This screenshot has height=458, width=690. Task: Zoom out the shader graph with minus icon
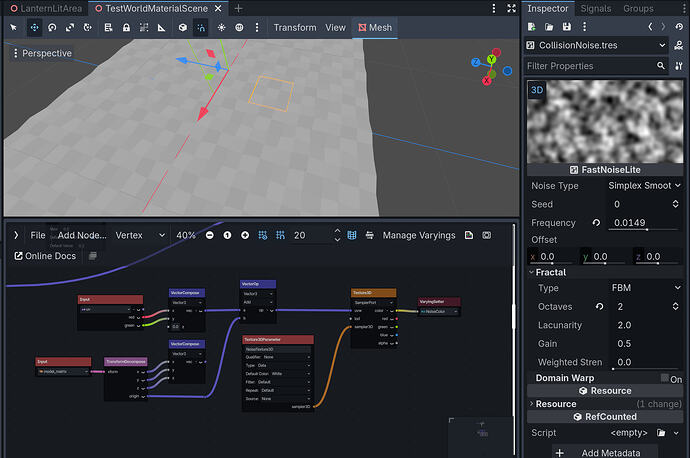tap(210, 235)
